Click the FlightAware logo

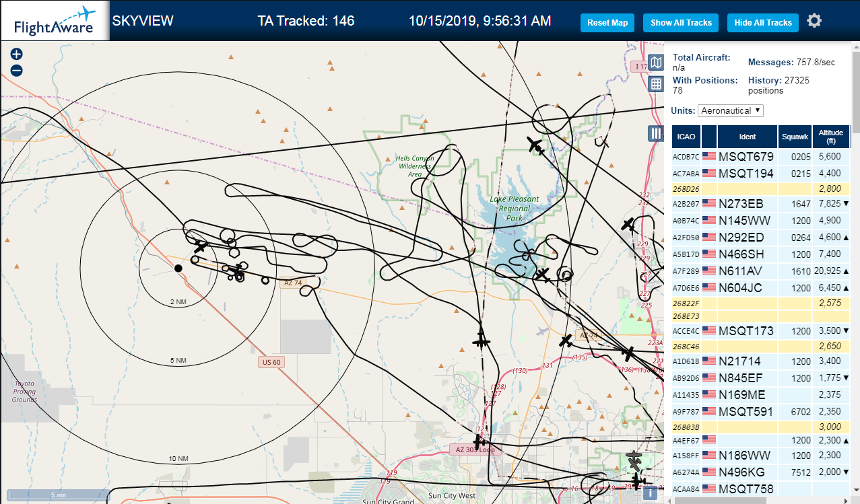point(55,21)
